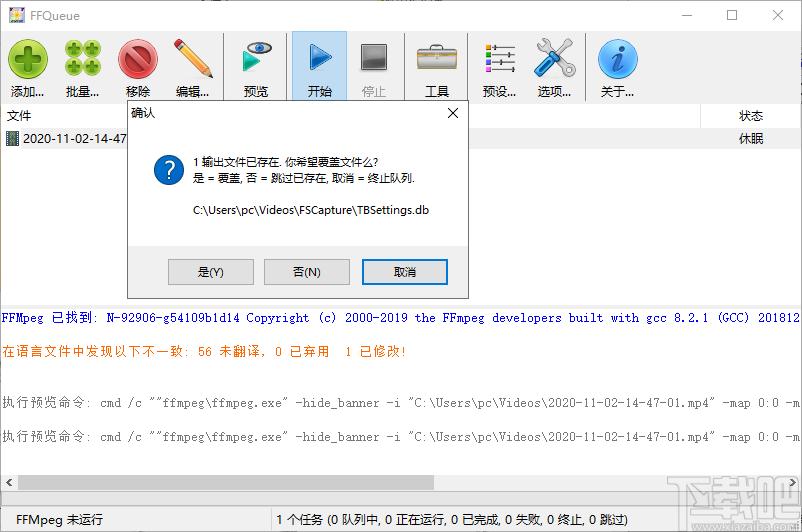Click the orange 在语言文件中发现以下不一致 log line

[x=204, y=351]
